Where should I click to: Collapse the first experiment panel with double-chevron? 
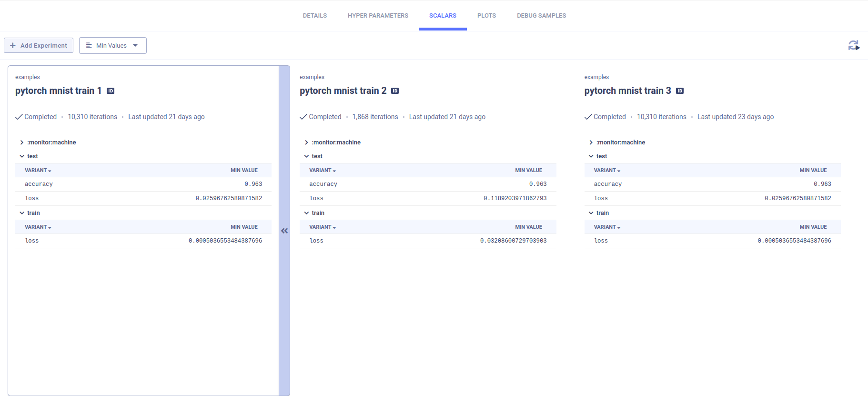pyautogui.click(x=284, y=231)
